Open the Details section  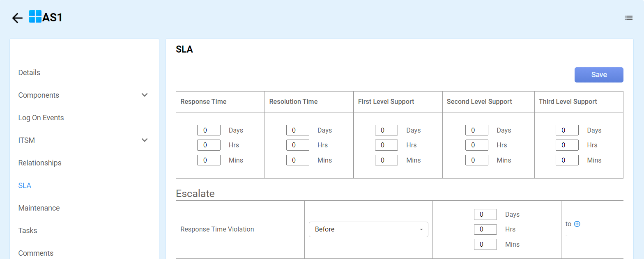[29, 73]
